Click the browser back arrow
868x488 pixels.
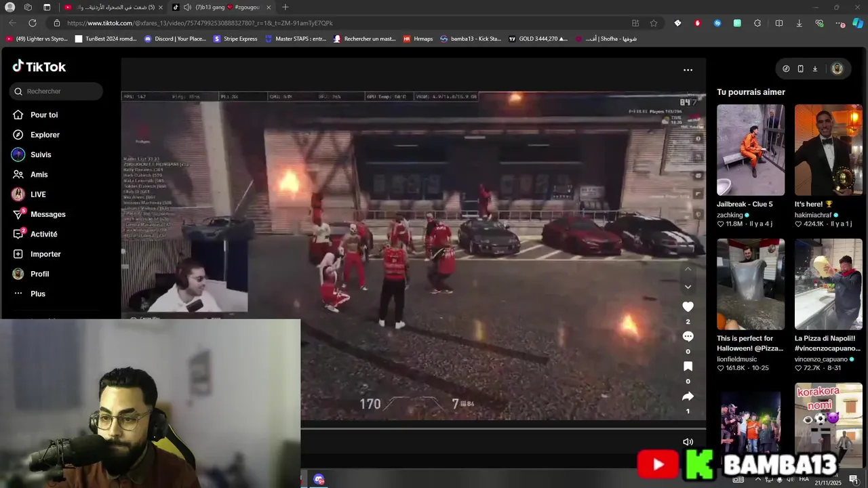12,23
